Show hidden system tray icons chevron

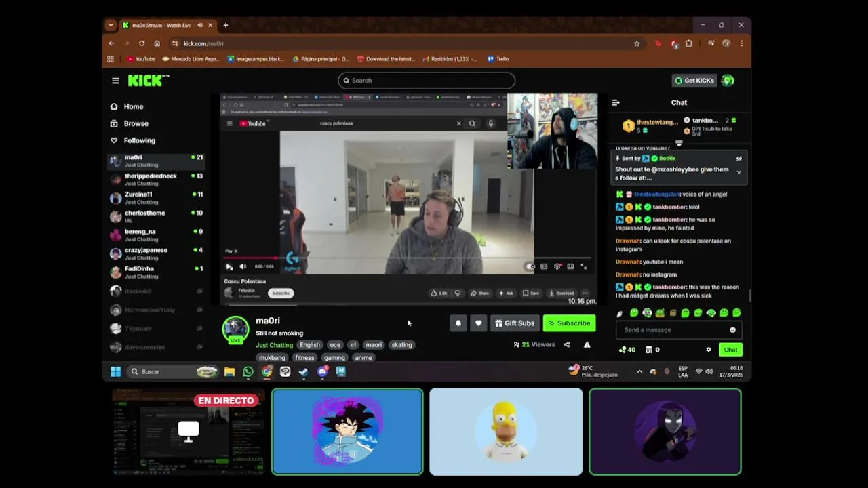coord(639,371)
